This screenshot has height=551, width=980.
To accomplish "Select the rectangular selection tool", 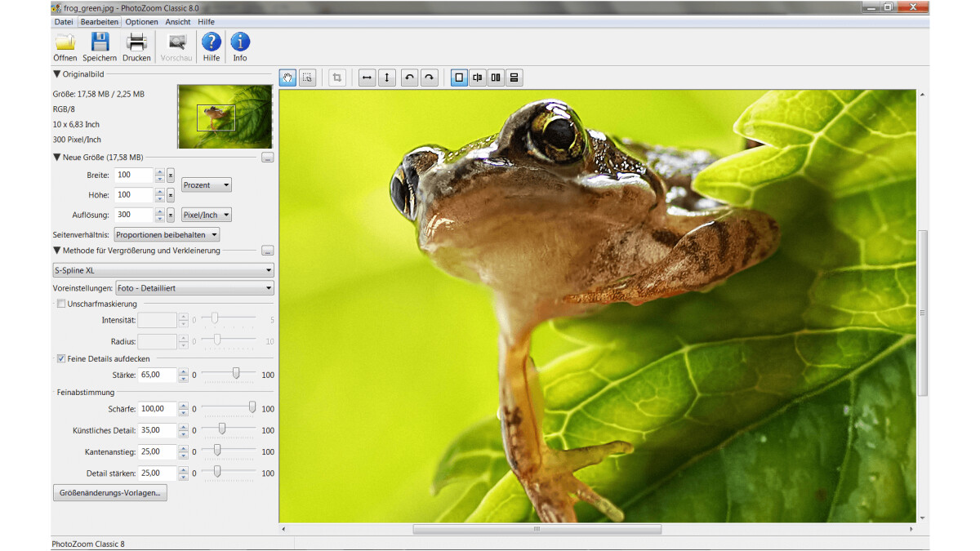I will click(x=307, y=78).
